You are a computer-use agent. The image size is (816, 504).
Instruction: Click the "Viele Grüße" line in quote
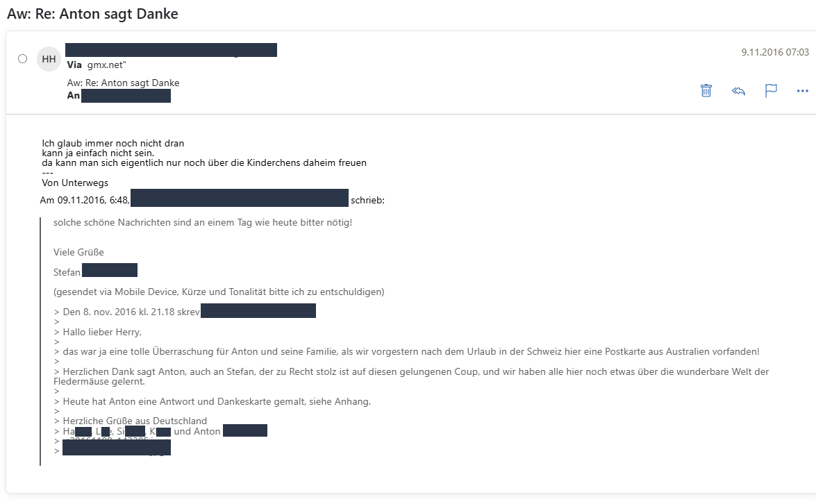tap(78, 252)
